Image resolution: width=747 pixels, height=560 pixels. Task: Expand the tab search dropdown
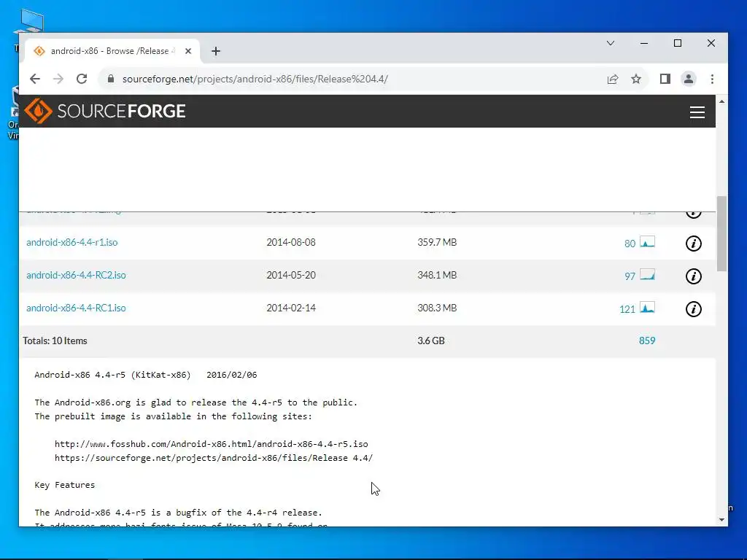click(611, 43)
